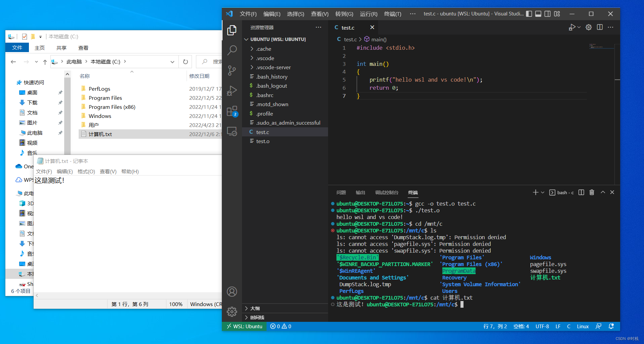Image resolution: width=644 pixels, height=344 pixels.
Task: Expand the .vscode folder
Action: [x=285, y=58]
